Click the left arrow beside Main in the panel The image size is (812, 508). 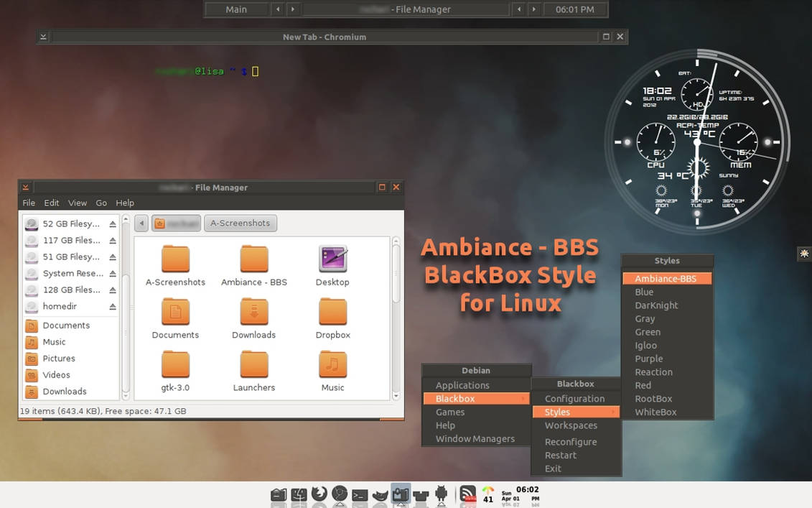277,9
